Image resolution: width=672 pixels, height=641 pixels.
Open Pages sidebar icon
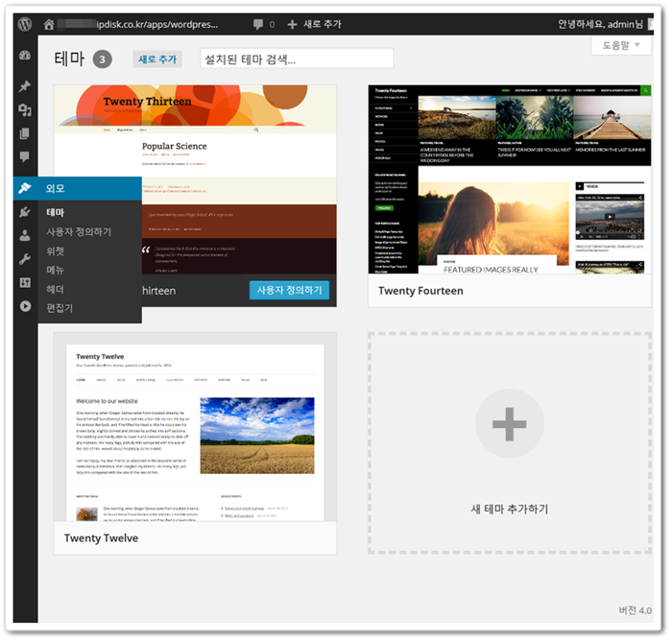coord(25,133)
